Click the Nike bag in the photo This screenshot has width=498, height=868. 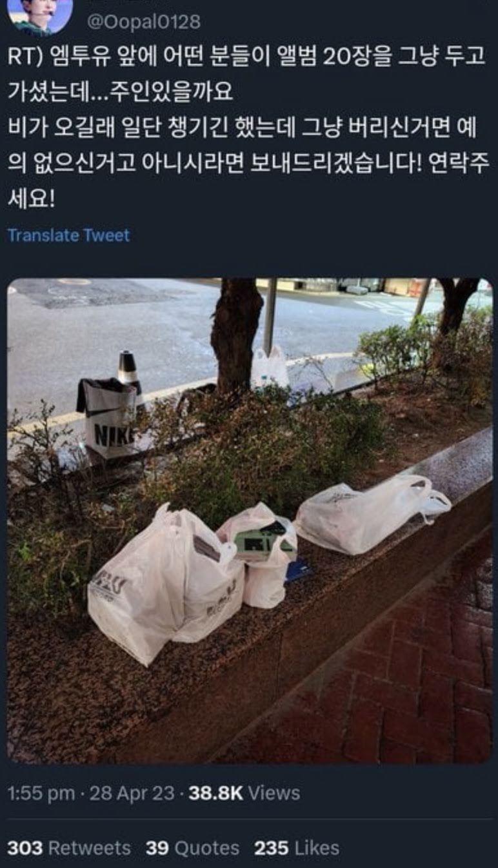(108, 417)
